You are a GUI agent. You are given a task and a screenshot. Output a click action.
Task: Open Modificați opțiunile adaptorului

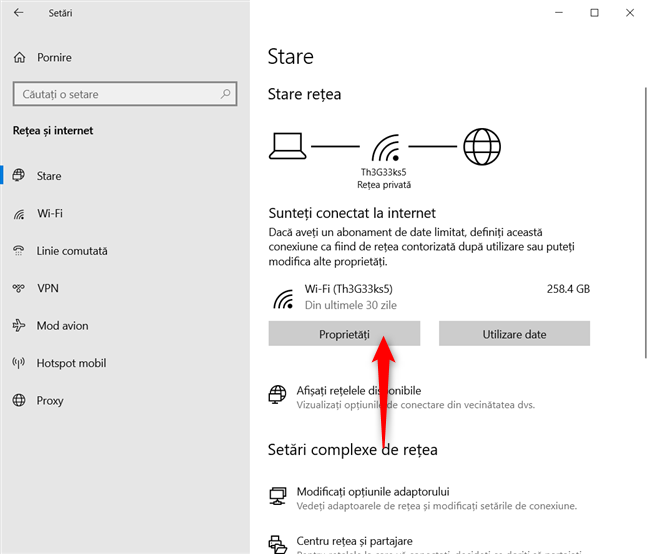(x=372, y=492)
